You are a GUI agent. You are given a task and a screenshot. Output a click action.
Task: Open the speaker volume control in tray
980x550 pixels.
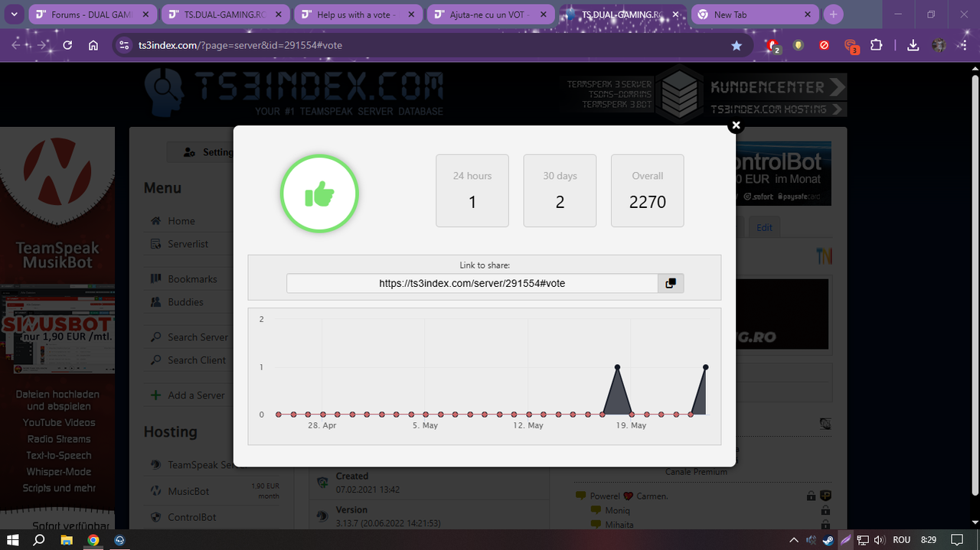tap(878, 539)
